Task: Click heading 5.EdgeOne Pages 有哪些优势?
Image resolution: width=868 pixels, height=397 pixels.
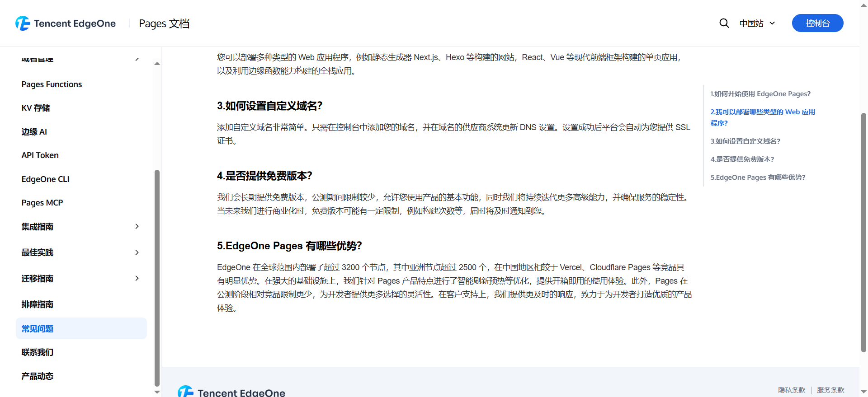Action: [x=289, y=246]
